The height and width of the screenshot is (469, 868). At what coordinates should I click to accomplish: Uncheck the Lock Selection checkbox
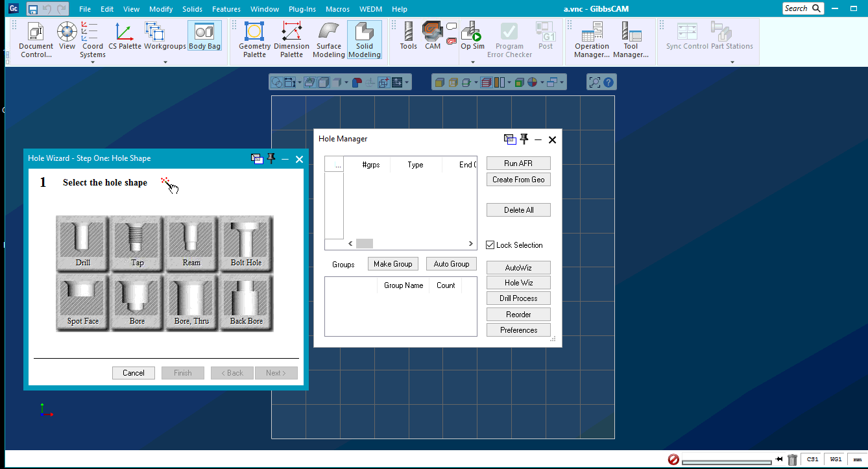pos(490,245)
